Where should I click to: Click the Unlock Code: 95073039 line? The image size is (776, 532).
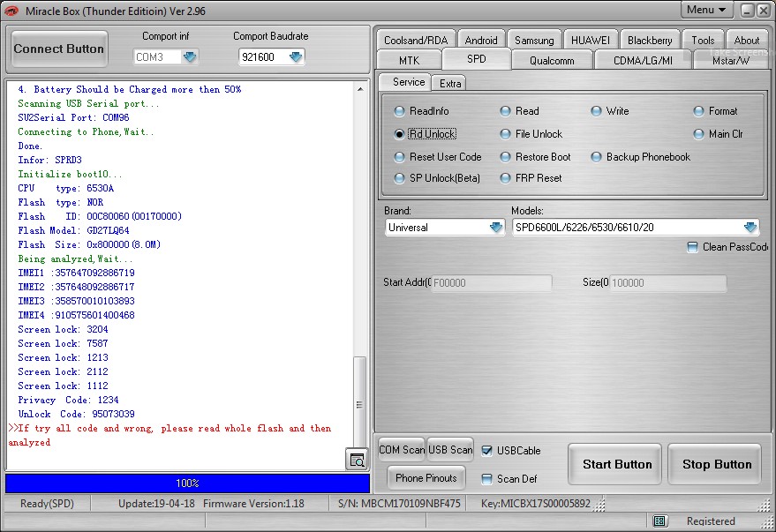76,414
